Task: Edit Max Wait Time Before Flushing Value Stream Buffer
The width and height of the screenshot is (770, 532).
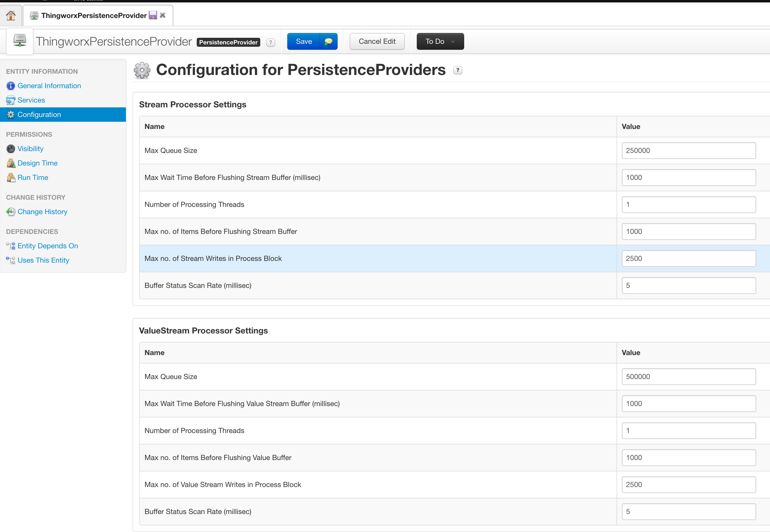Action: (689, 403)
